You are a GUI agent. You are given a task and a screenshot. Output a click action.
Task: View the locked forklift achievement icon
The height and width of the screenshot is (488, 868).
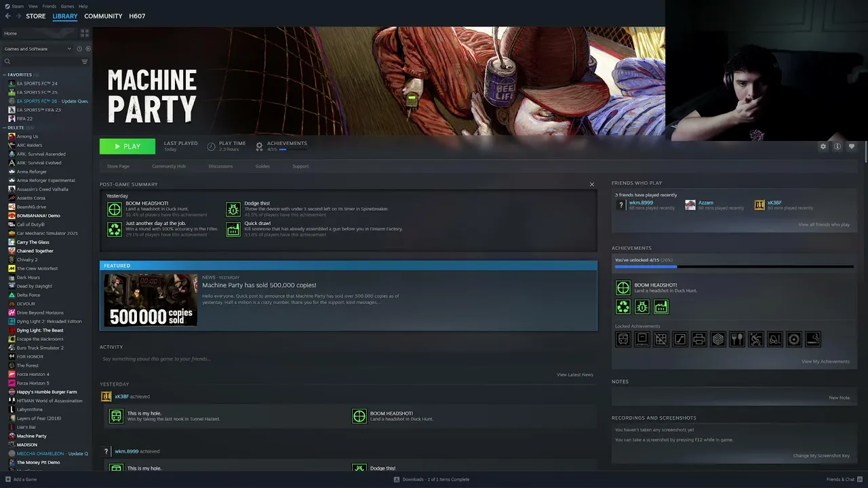pyautogui.click(x=774, y=339)
